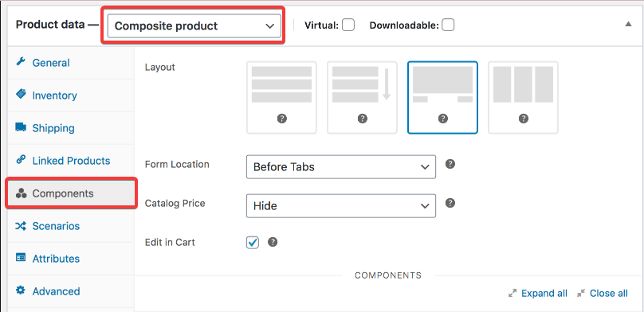Open the General tab
This screenshot has width=644, height=312.
pyautogui.click(x=71, y=63)
